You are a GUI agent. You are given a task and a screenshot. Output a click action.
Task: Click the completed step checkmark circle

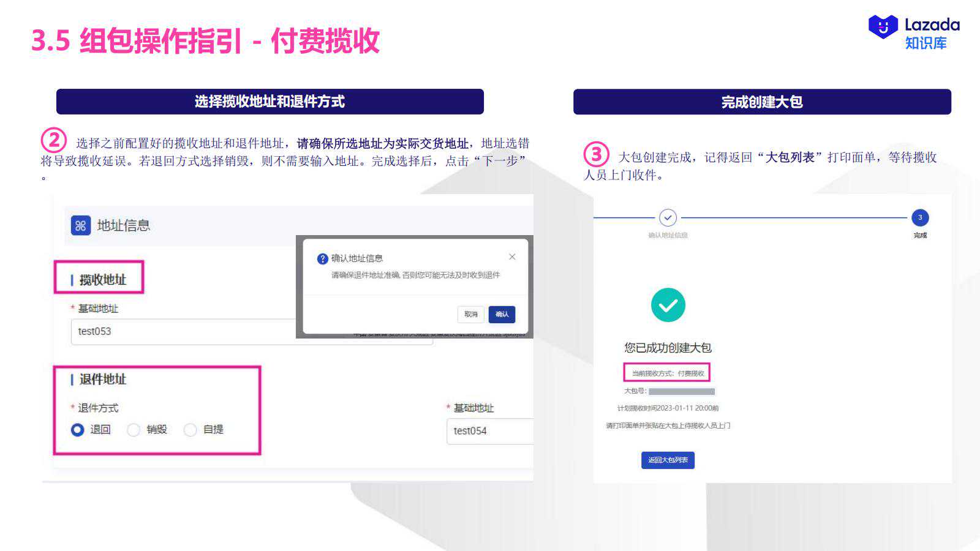tap(668, 217)
